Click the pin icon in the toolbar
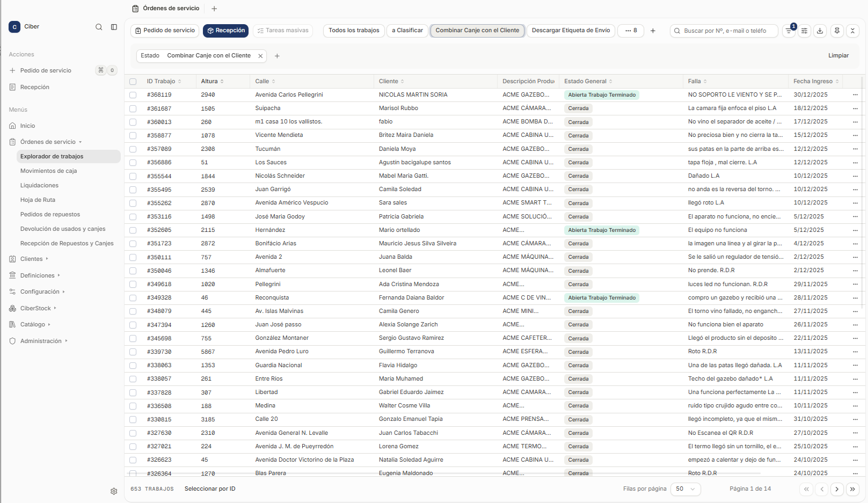Screen dimensions: 868x503 837,31
